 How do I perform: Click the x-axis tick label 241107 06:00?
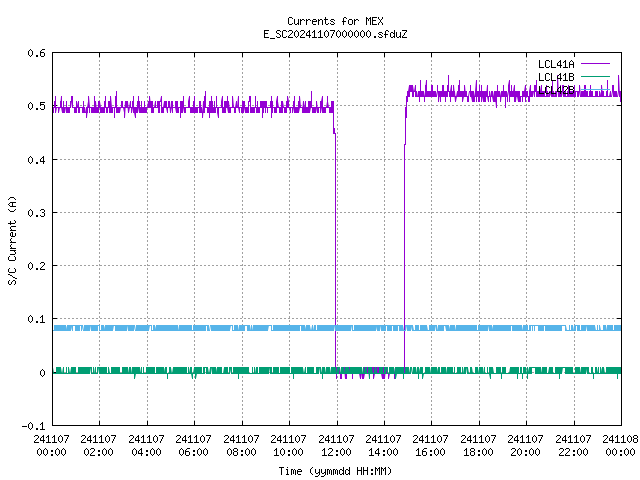(193, 446)
